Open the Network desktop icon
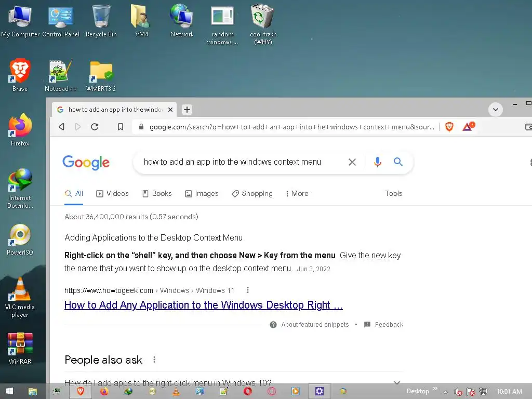This screenshot has width=532, height=399. pos(182,20)
